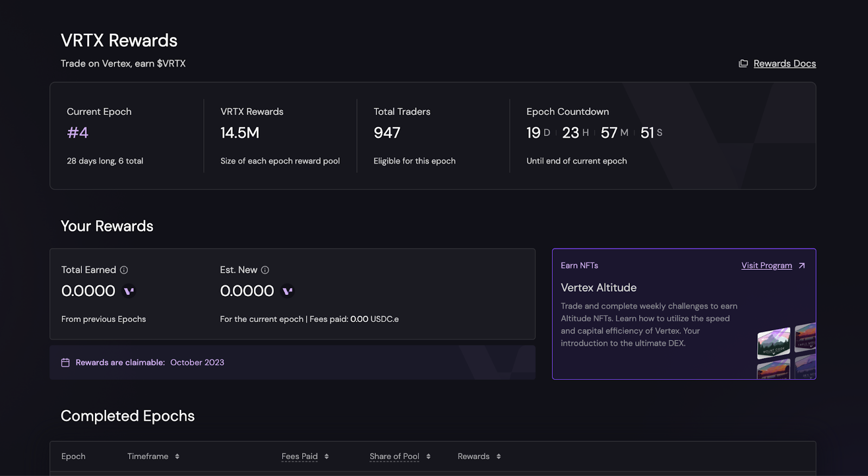Screen dimensions: 868x476
Task: Click the external arrow icon beside Visit Program
Action: click(802, 266)
